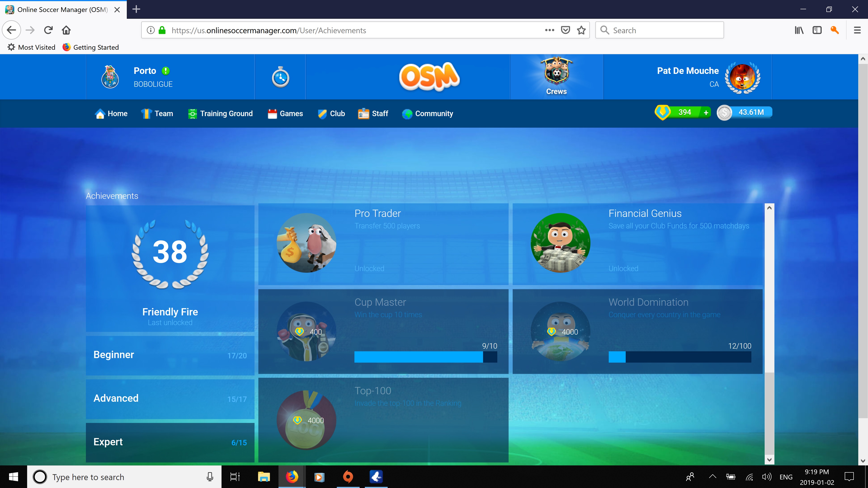Open the Crews section
868x488 pixels.
click(x=556, y=77)
